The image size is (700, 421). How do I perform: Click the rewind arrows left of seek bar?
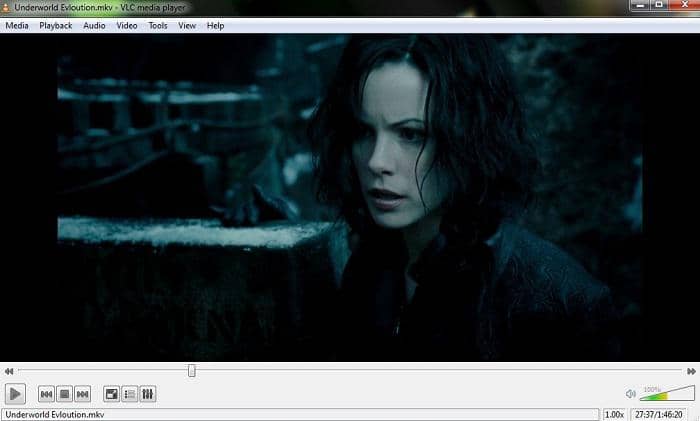(x=10, y=371)
